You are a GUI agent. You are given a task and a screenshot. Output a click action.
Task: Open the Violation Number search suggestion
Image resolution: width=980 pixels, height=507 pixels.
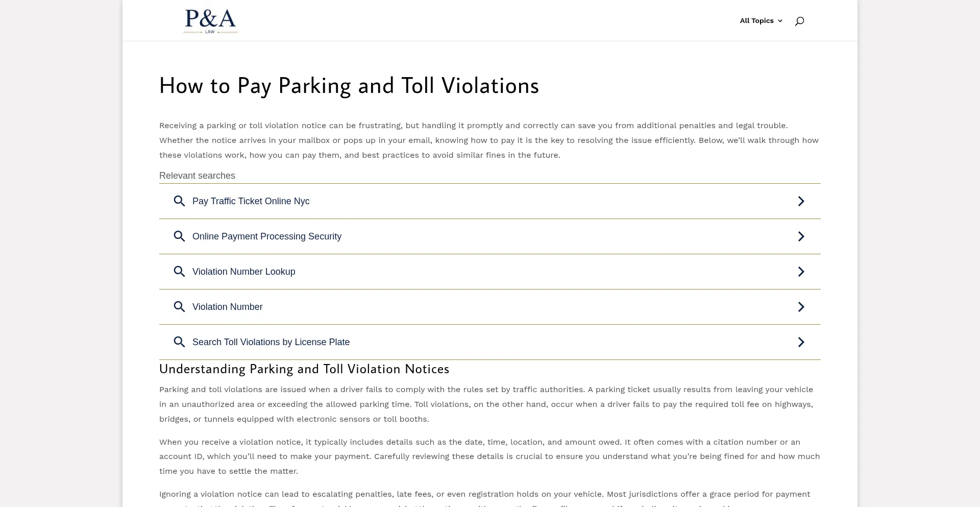click(227, 306)
